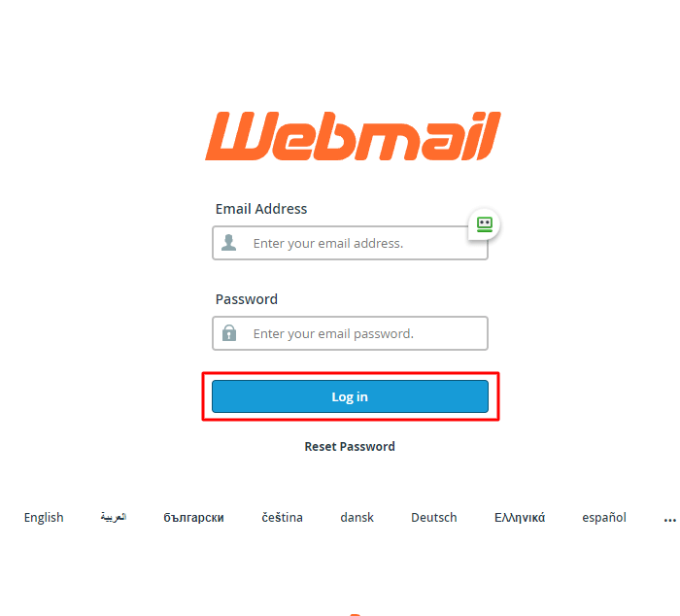
Task: Focus the email address input field
Action: (350, 243)
